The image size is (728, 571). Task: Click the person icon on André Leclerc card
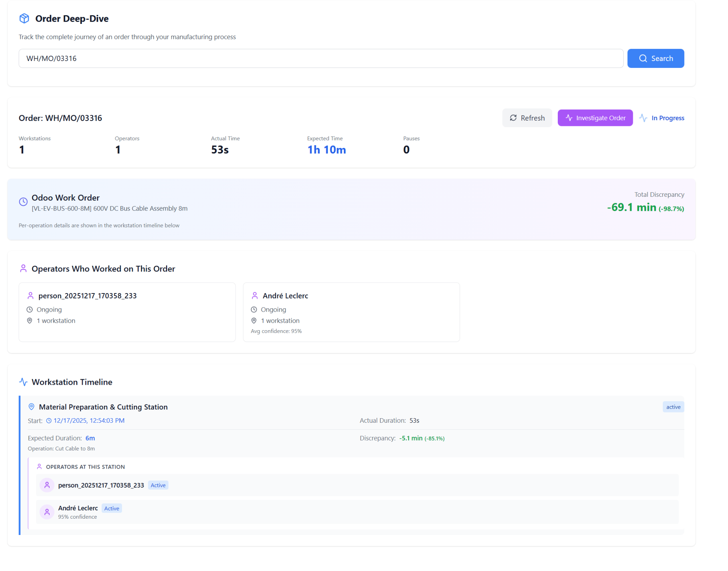[255, 295]
